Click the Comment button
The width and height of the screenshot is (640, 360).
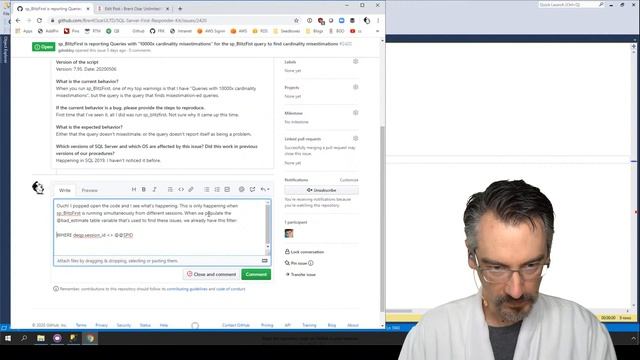(256, 274)
